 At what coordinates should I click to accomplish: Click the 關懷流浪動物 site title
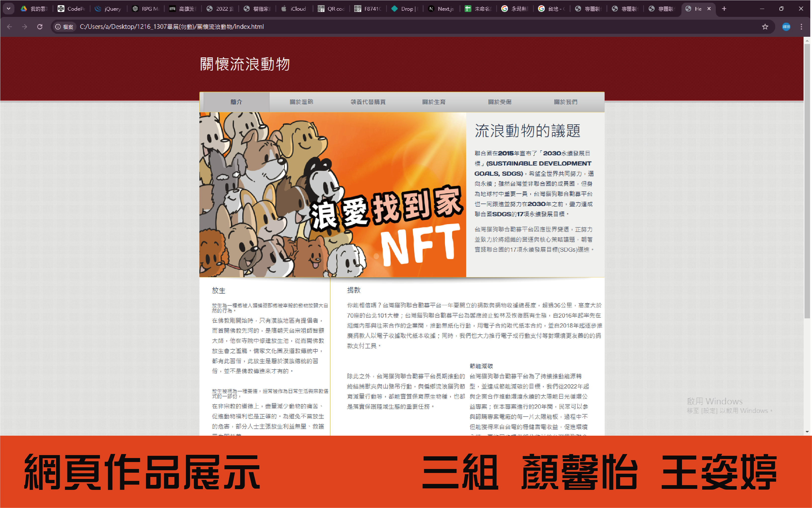point(245,64)
